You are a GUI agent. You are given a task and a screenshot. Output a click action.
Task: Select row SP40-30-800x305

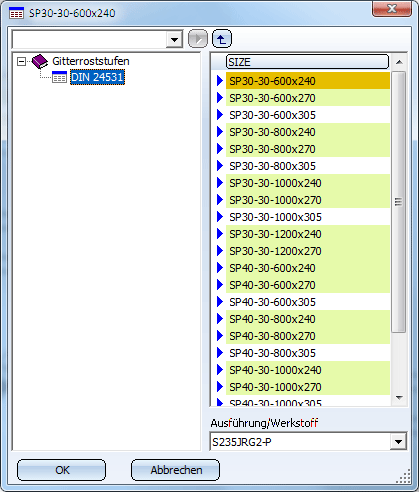click(x=308, y=353)
